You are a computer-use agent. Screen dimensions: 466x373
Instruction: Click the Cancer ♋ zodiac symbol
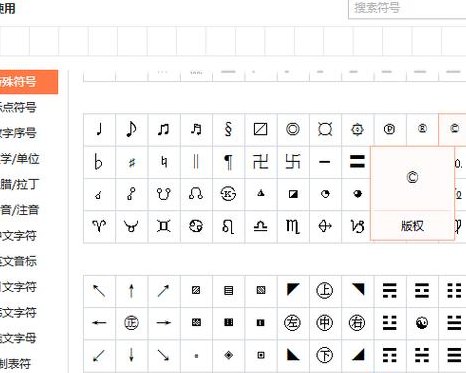(x=196, y=226)
